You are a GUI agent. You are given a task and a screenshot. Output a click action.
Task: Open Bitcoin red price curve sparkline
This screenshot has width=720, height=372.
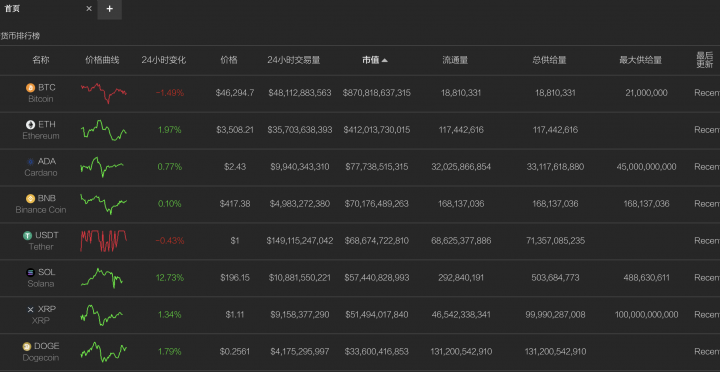104,93
